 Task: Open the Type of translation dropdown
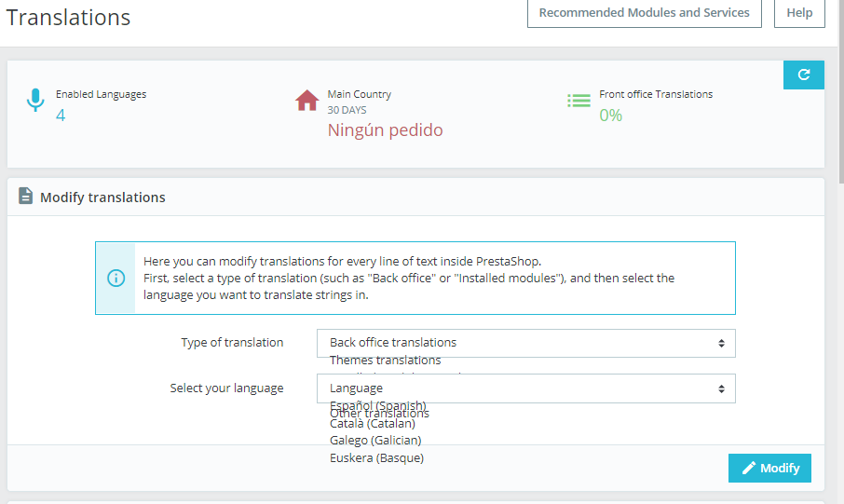(x=525, y=343)
